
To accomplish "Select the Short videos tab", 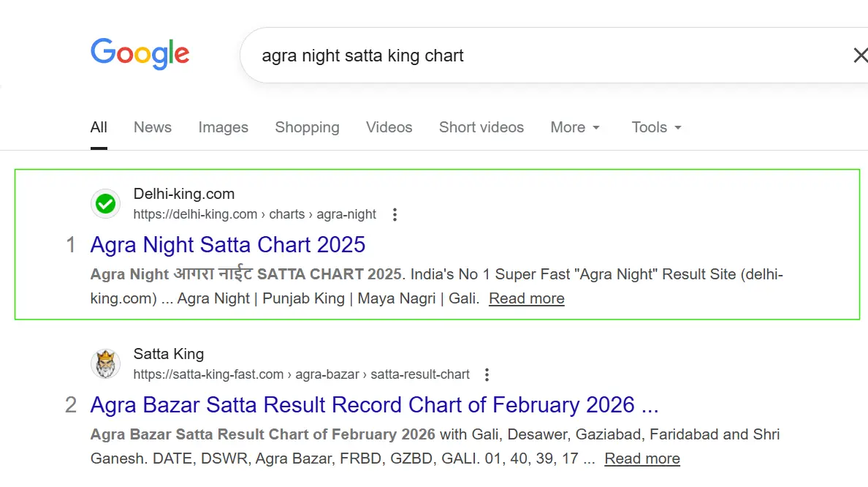I will pyautogui.click(x=481, y=127).
